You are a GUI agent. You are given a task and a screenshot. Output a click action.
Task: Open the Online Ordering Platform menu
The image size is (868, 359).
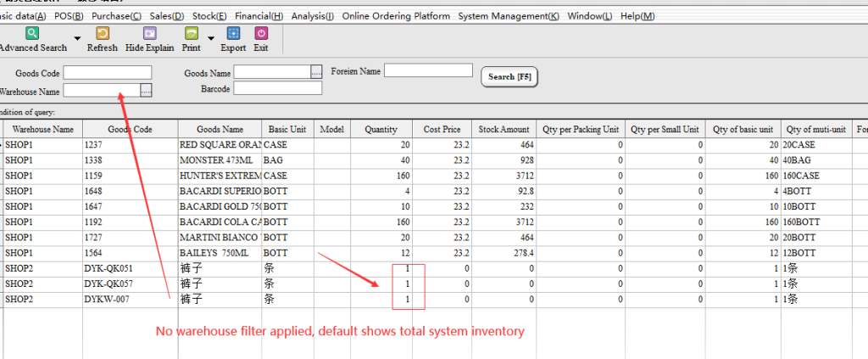click(x=396, y=16)
